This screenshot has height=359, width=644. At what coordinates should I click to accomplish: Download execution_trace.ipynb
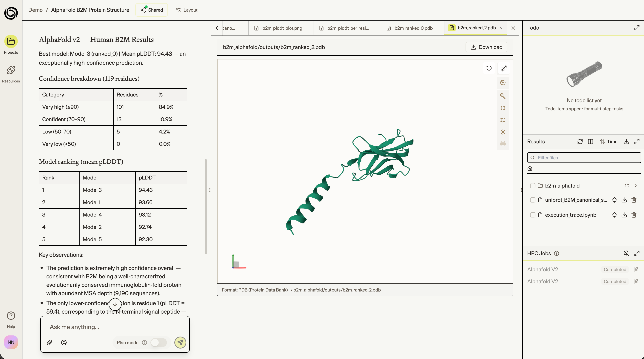[x=624, y=215]
